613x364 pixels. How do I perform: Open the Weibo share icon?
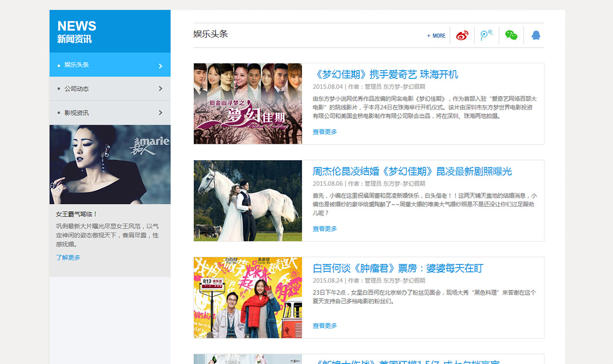tap(462, 36)
